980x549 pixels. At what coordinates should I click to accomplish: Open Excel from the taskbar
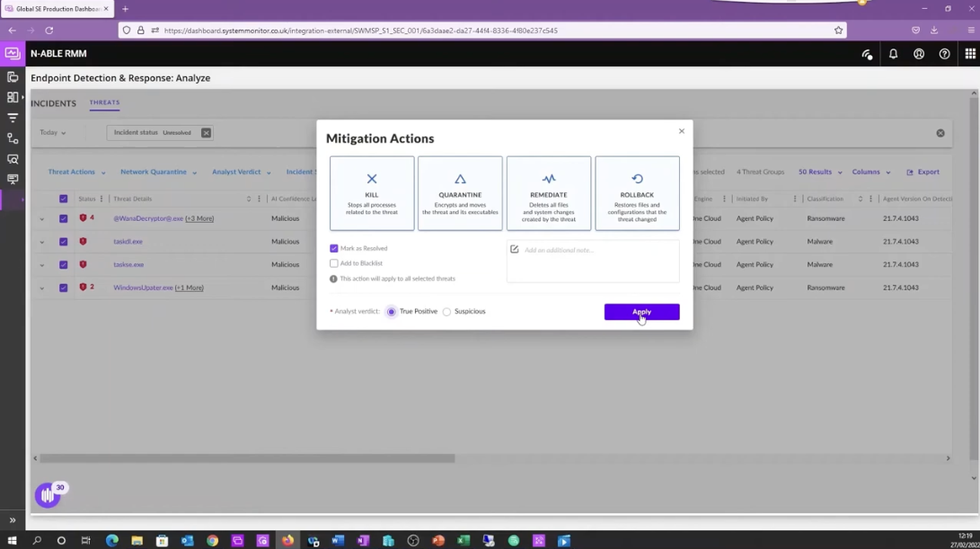tap(464, 540)
